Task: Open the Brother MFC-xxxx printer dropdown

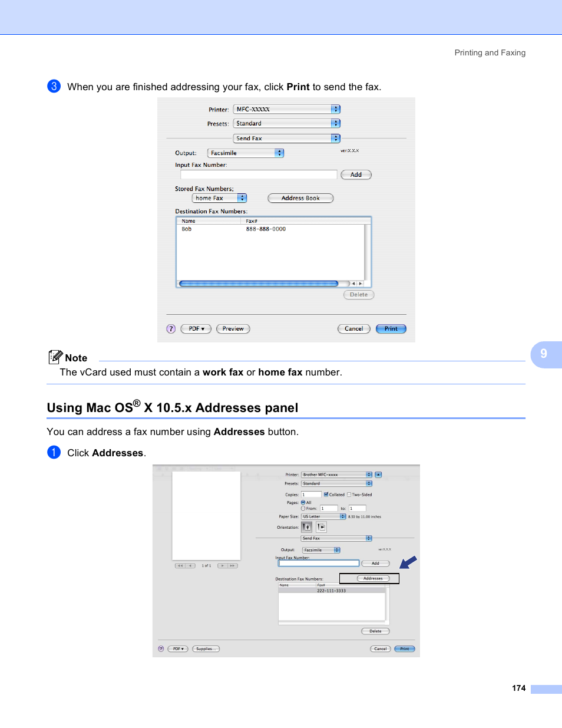Action: pyautogui.click(x=337, y=475)
